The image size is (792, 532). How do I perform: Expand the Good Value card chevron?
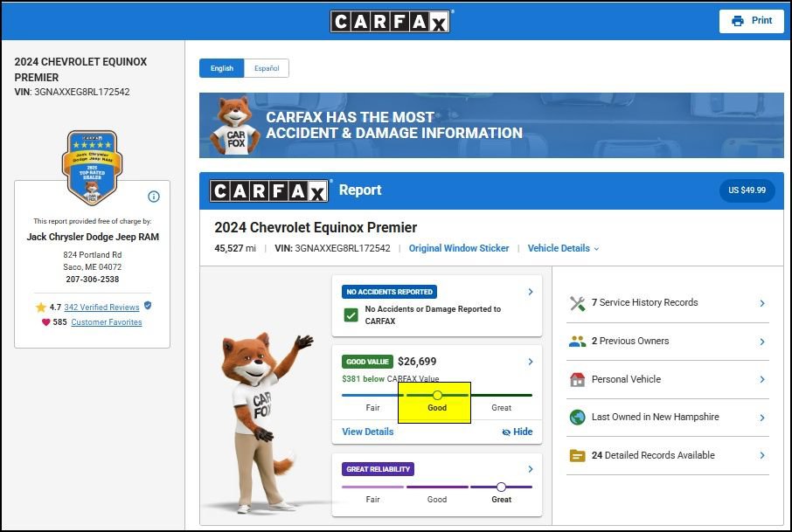point(531,362)
